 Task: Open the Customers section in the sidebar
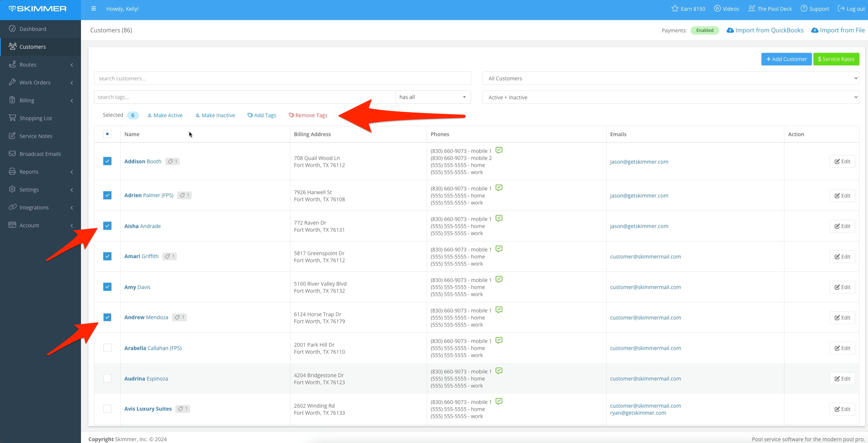tap(32, 46)
